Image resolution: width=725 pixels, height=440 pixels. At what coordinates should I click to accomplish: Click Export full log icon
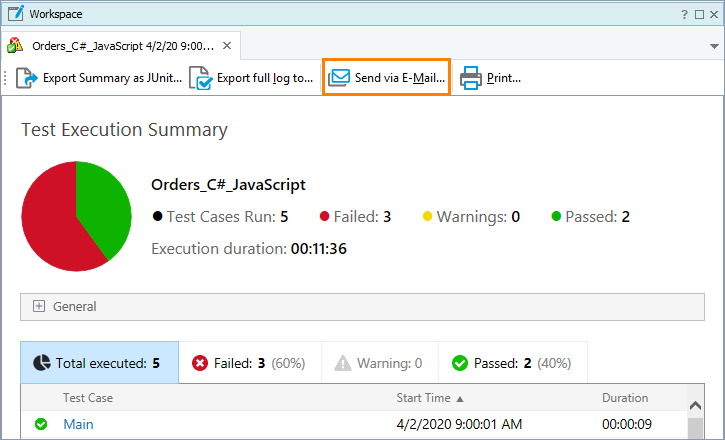(x=200, y=77)
